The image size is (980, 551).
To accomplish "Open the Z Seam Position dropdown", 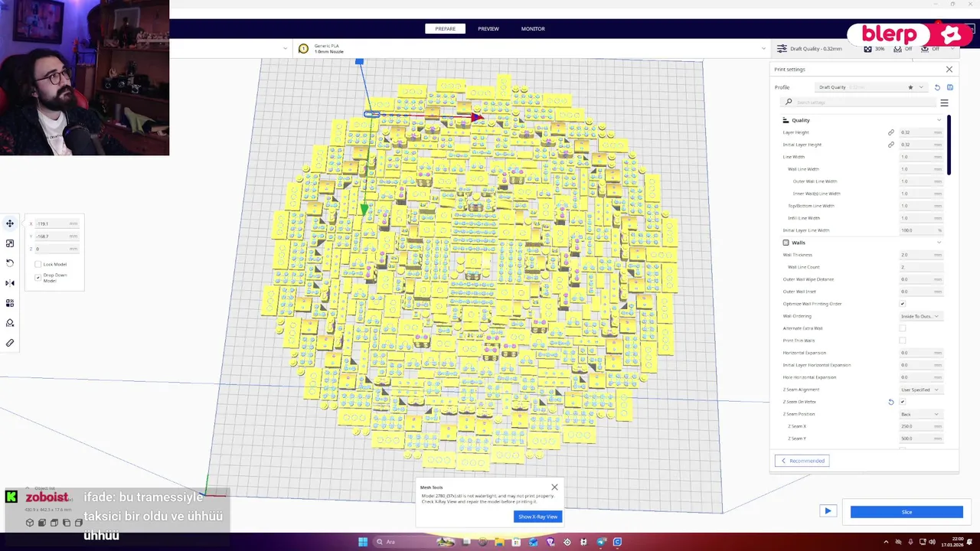I will coord(920,414).
